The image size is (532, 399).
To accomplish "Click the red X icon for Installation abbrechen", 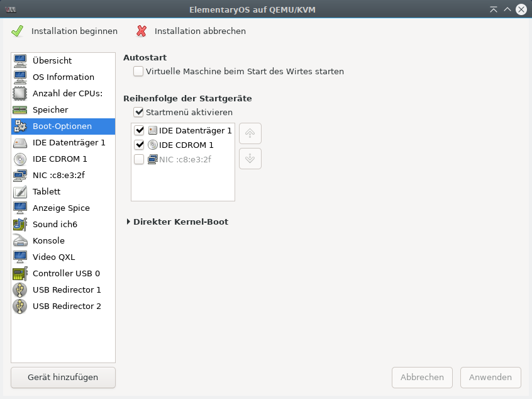I will pyautogui.click(x=141, y=31).
